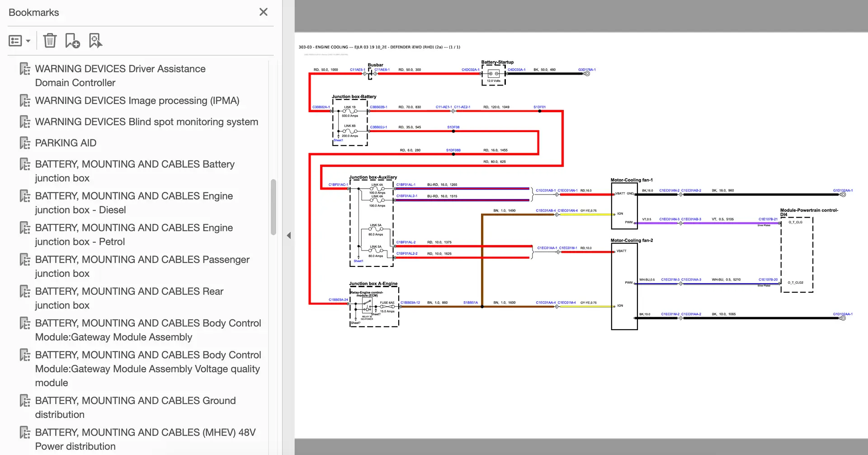Click the add new bookmark icon
This screenshot has width=868, height=455.
pyautogui.click(x=72, y=41)
